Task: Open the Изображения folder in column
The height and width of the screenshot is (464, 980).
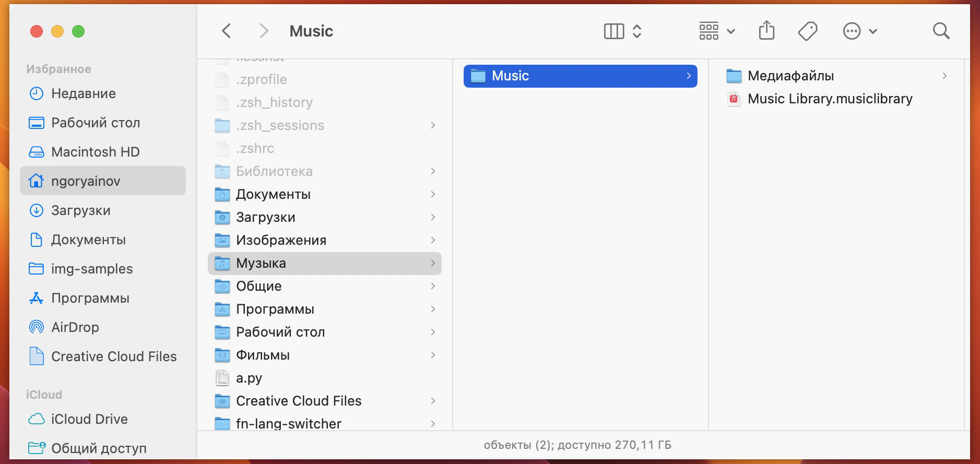Action: point(281,240)
